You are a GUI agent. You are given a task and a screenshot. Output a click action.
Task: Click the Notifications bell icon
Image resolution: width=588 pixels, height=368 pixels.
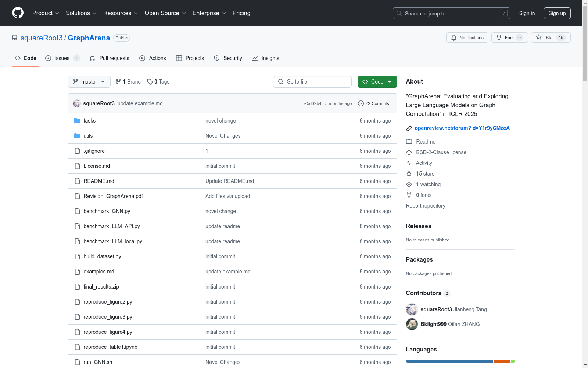point(454,38)
